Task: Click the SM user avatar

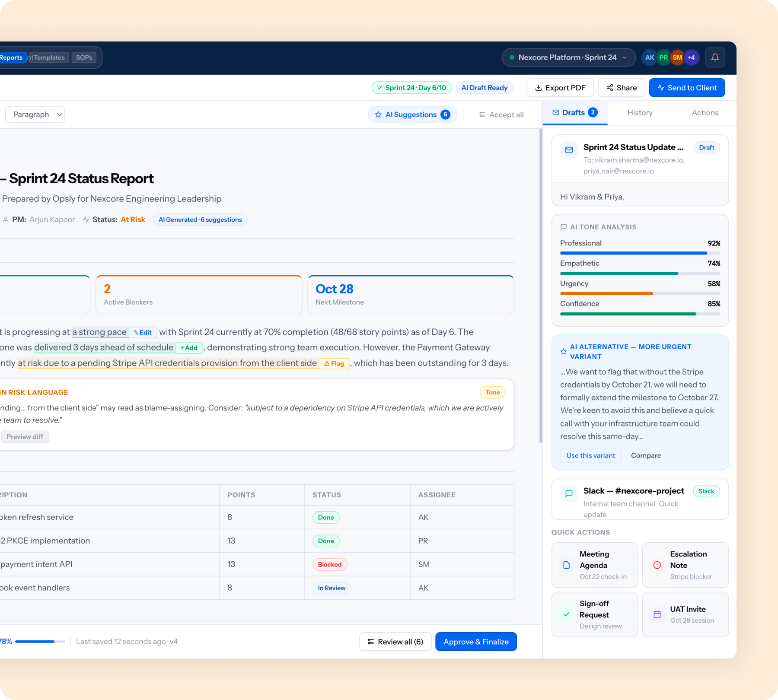Action: (x=677, y=57)
